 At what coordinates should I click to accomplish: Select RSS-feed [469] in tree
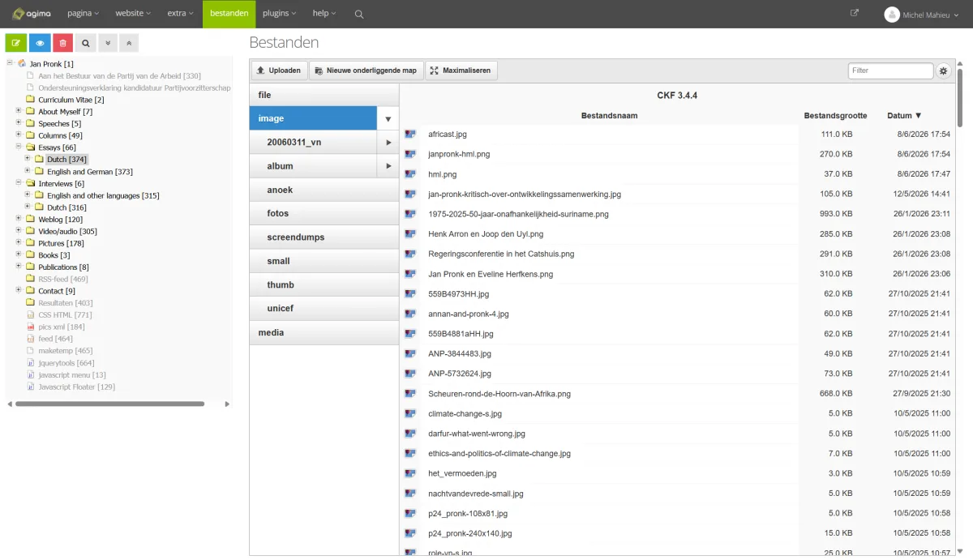click(62, 279)
